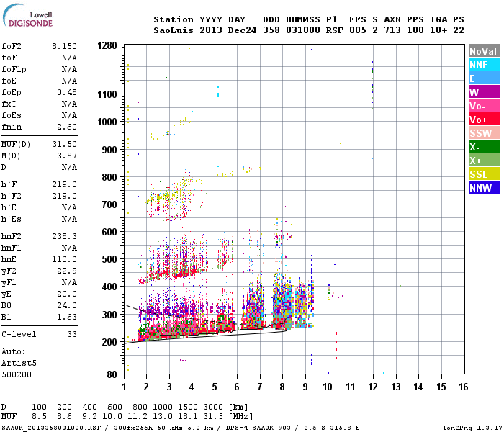The image size is (504, 432).
Task: Click the fmin value 2.60
Action: click(67, 127)
